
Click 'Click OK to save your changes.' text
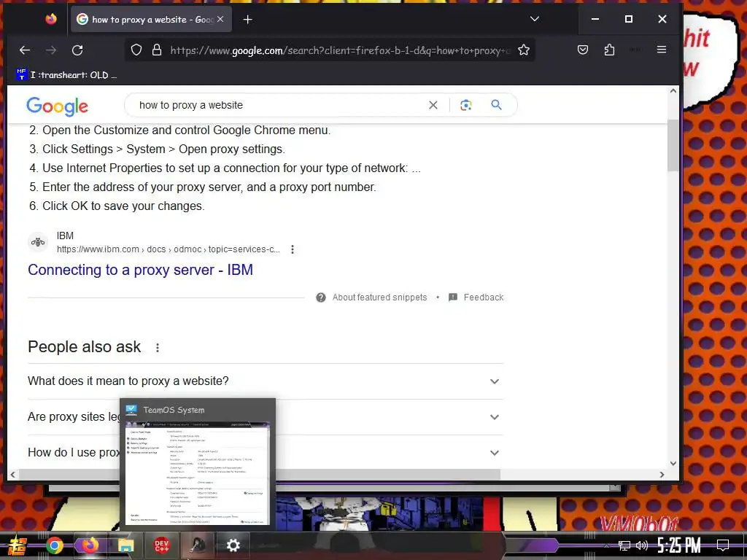(123, 206)
